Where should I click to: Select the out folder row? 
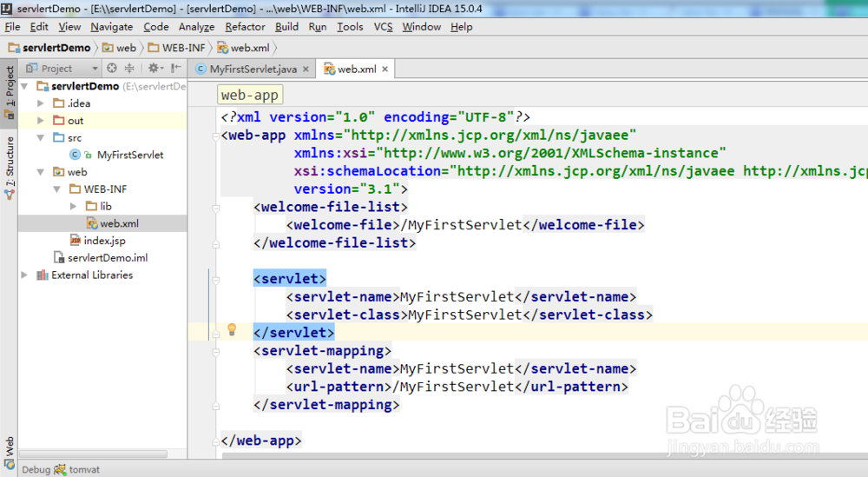coord(102,120)
